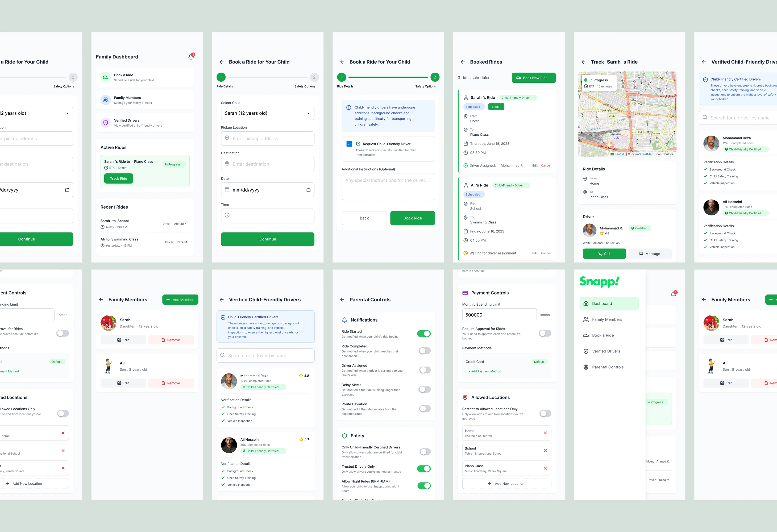This screenshot has width=777, height=532.
Task: Click Additional Instructions text area
Action: point(388,186)
